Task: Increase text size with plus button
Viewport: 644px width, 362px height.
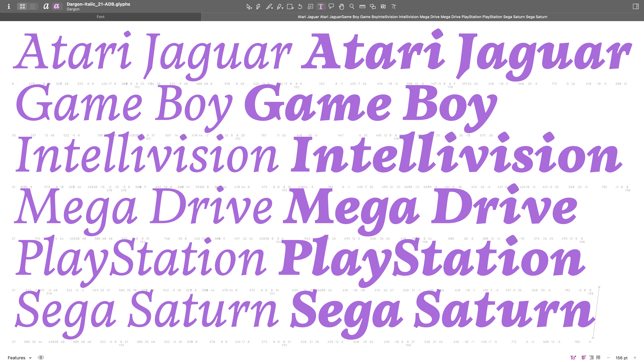Action: pos(635,357)
